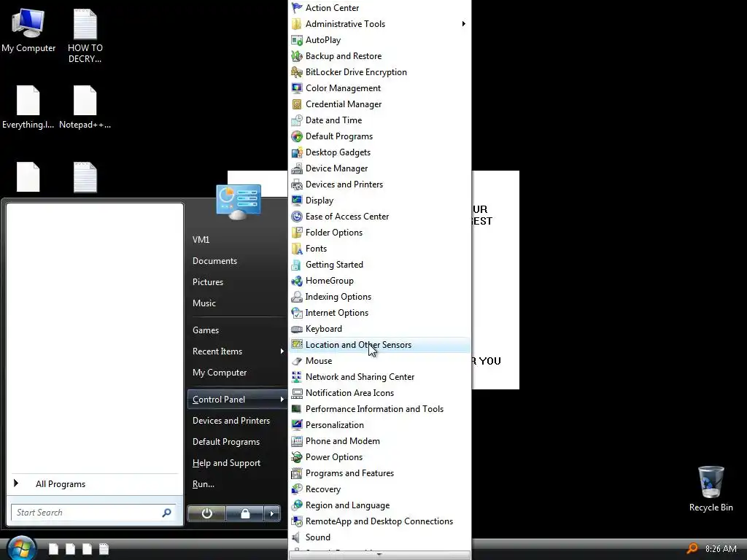This screenshot has height=560, width=747.
Task: Expand Control Panel submenu arrow
Action: click(282, 399)
